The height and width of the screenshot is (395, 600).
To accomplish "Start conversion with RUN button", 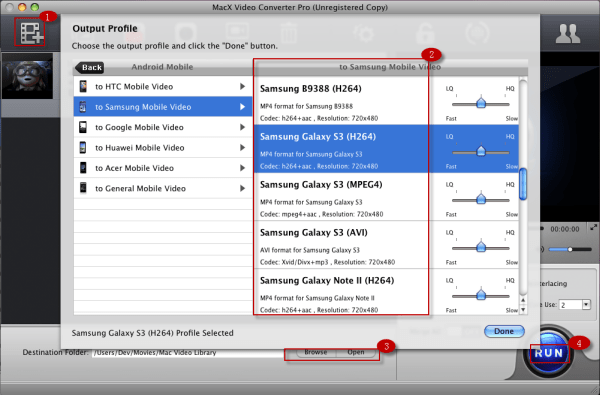I will [x=549, y=352].
